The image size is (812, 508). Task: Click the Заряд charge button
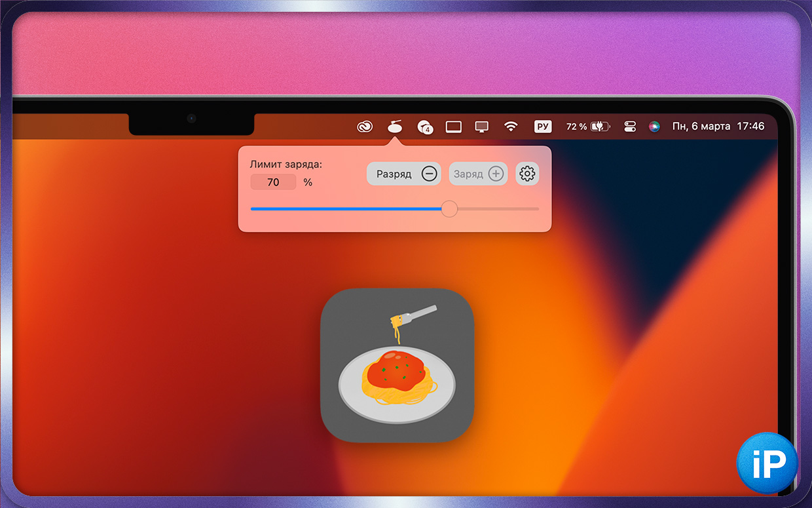point(478,174)
